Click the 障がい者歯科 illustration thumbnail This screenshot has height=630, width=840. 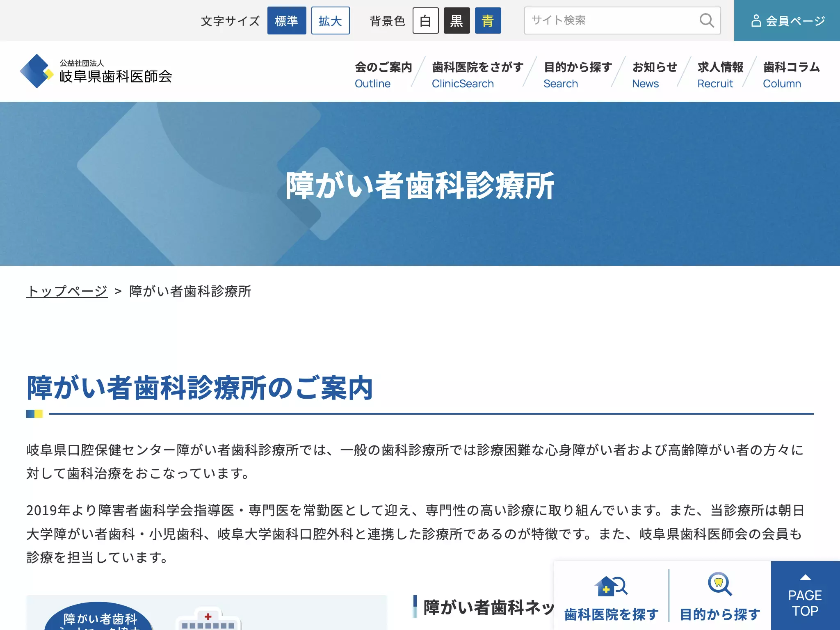pyautogui.click(x=206, y=613)
